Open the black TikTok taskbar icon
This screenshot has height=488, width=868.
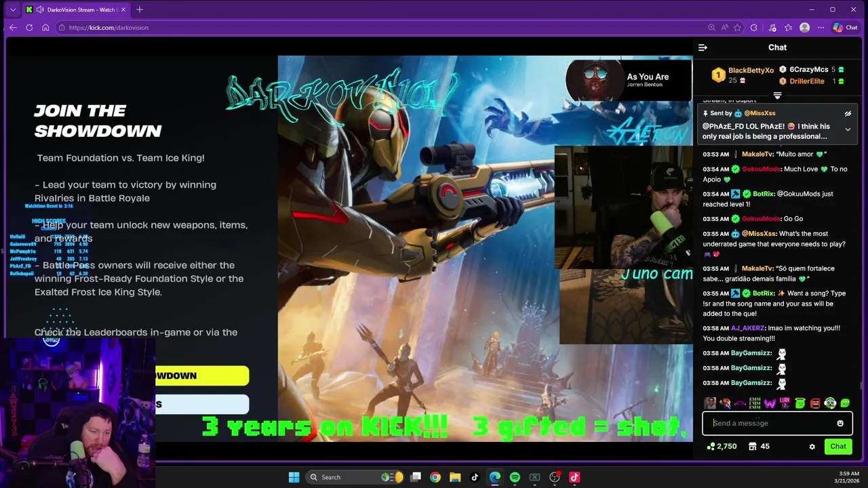pyautogui.click(x=475, y=477)
